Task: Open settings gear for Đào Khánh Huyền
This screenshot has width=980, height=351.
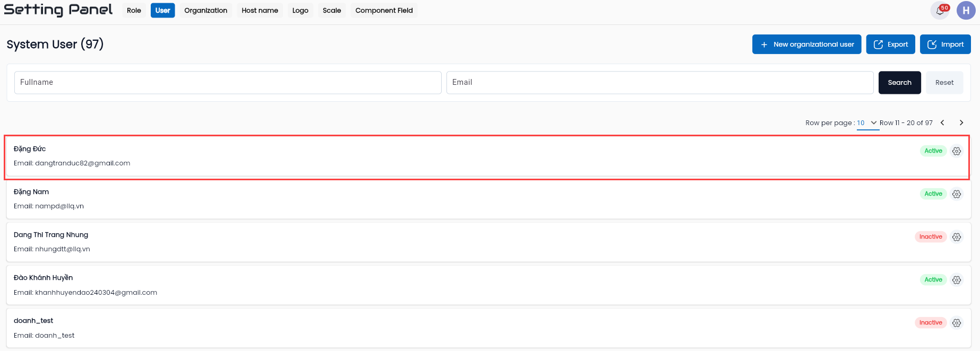Action: [x=956, y=280]
